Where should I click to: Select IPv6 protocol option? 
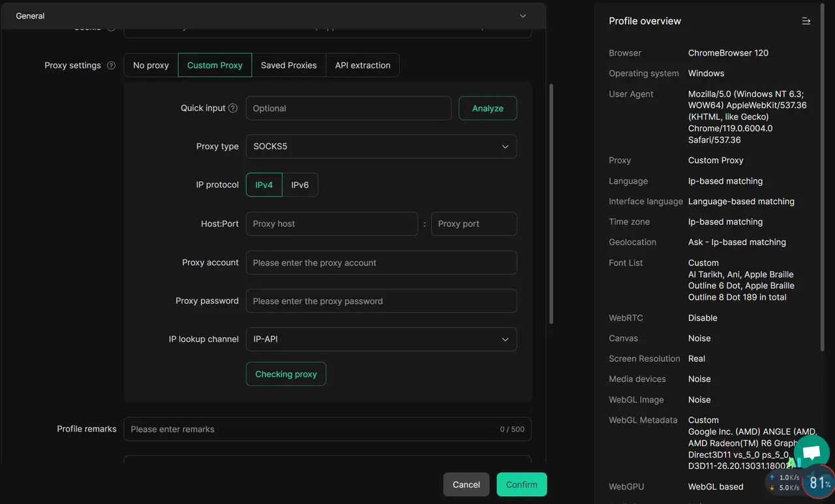pos(300,185)
